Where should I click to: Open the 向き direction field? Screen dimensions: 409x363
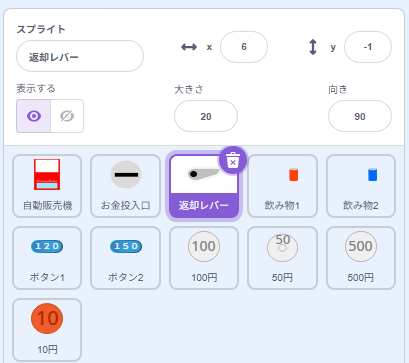(360, 116)
